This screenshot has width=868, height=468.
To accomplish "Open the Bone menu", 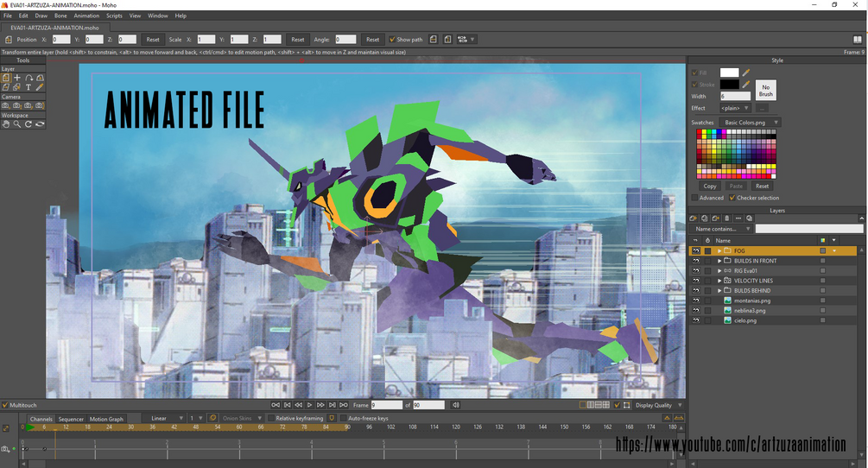I will (x=60, y=16).
